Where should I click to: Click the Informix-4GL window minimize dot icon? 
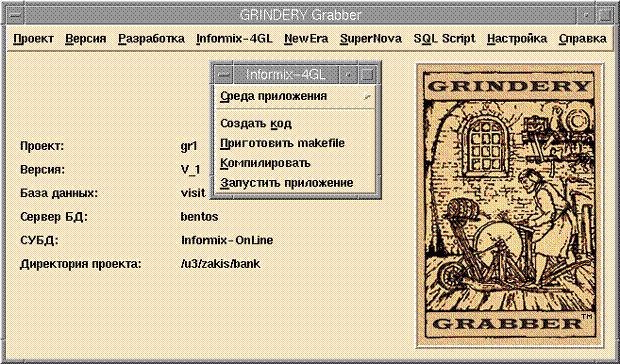(x=348, y=74)
